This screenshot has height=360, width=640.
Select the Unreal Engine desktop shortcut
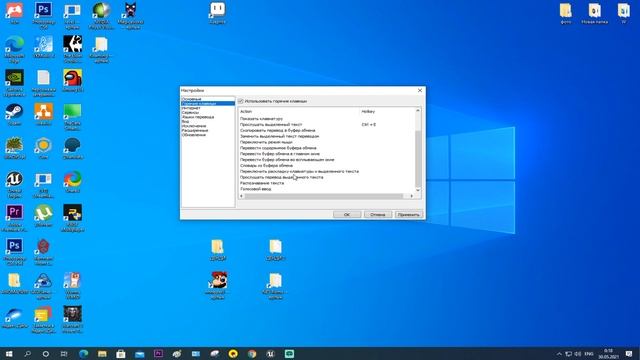coord(14,184)
